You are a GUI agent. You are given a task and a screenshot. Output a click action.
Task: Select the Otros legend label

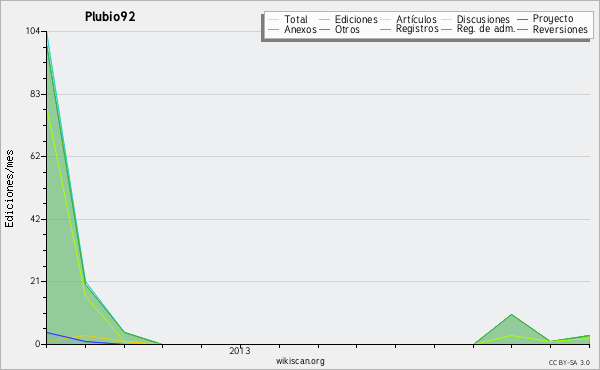point(347,29)
